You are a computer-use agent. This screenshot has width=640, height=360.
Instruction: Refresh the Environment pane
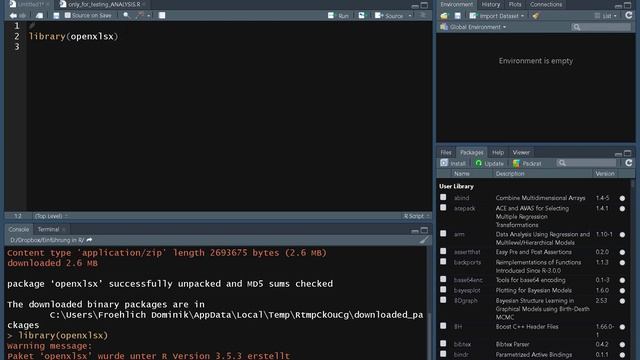click(629, 16)
